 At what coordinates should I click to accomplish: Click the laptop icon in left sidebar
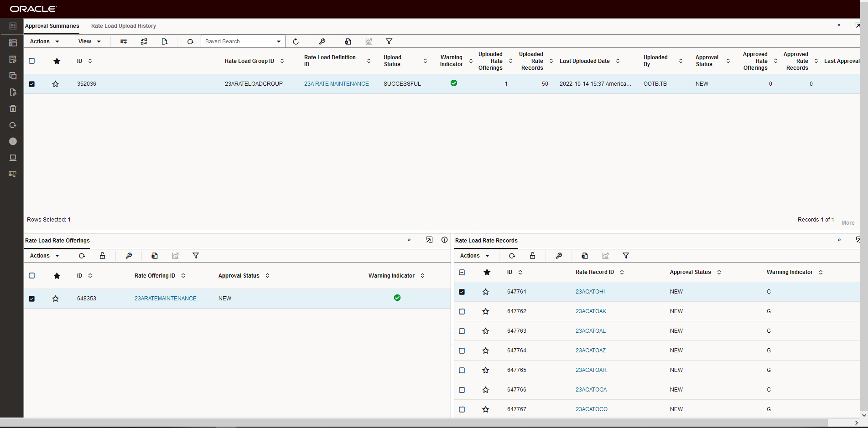click(x=13, y=158)
